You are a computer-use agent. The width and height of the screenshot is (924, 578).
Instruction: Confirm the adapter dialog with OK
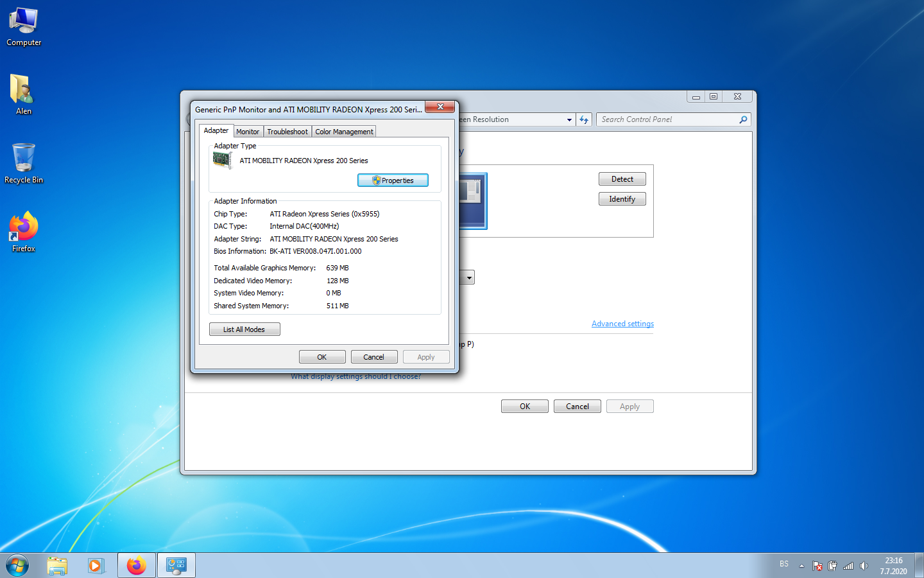322,357
